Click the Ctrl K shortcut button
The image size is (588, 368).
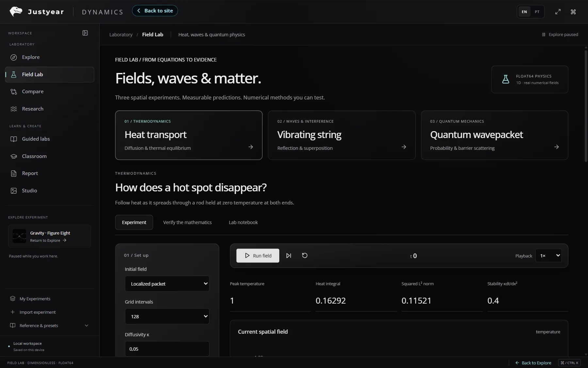(x=569, y=363)
